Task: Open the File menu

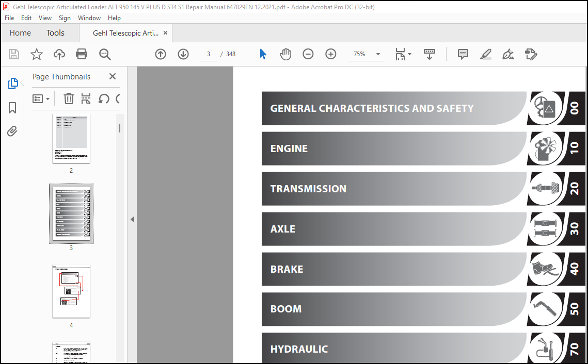Action: pos(9,18)
